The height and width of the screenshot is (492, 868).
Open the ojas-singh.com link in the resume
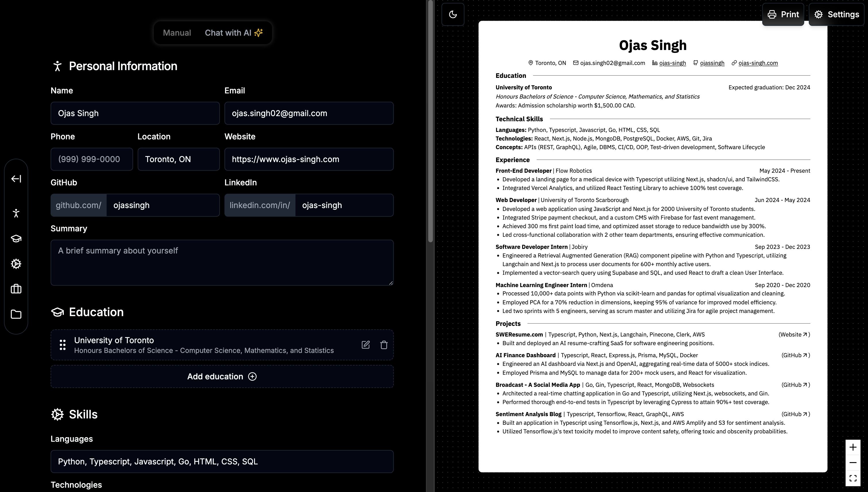(758, 63)
